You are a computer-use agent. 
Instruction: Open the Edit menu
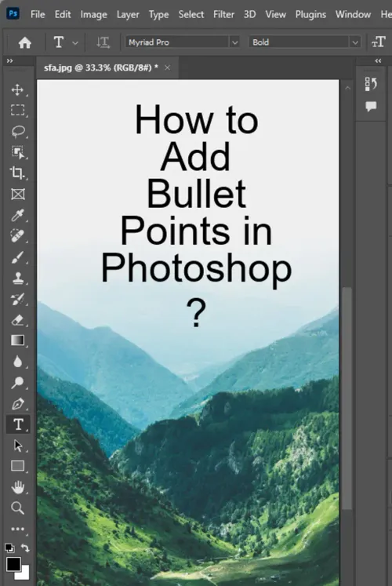(x=63, y=15)
